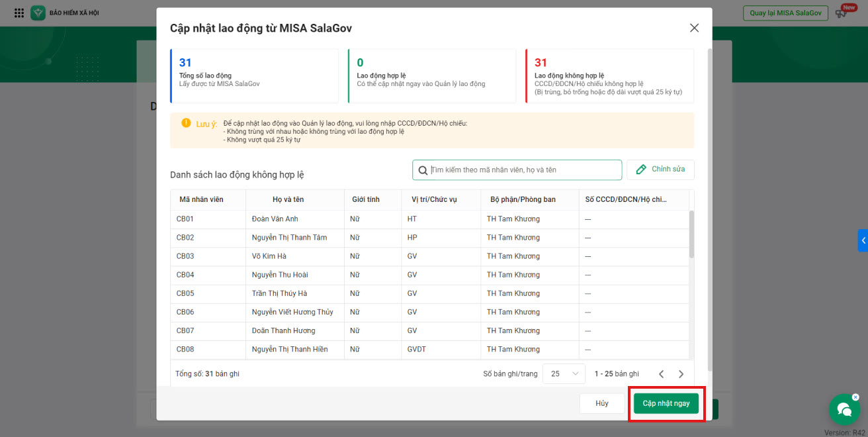This screenshot has width=868, height=437.
Task: Click the Bảo Hiểm Xã Hội logo
Action: tap(38, 13)
